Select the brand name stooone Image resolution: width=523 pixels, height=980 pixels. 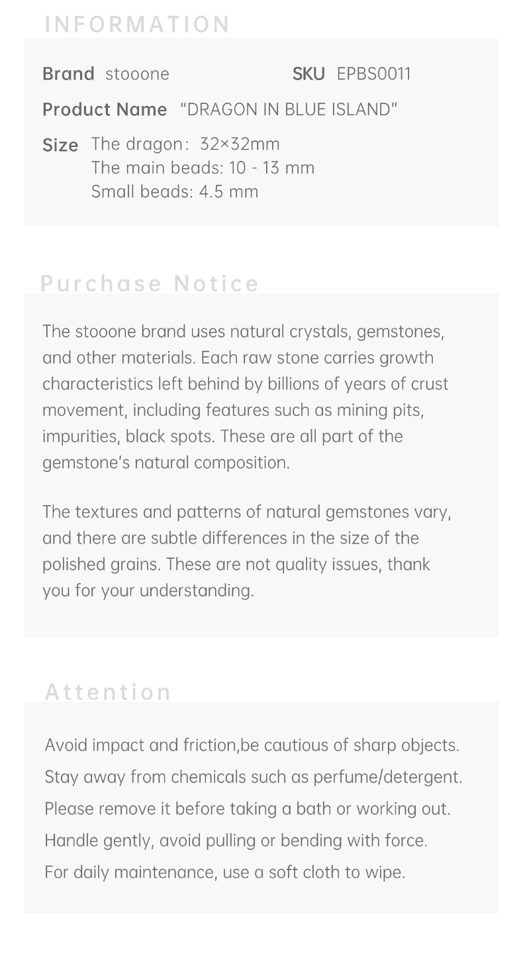point(137,73)
